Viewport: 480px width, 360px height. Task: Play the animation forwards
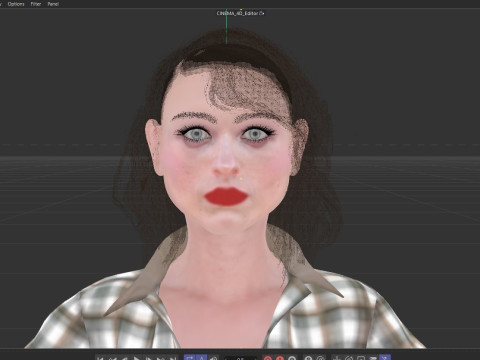(x=137, y=358)
